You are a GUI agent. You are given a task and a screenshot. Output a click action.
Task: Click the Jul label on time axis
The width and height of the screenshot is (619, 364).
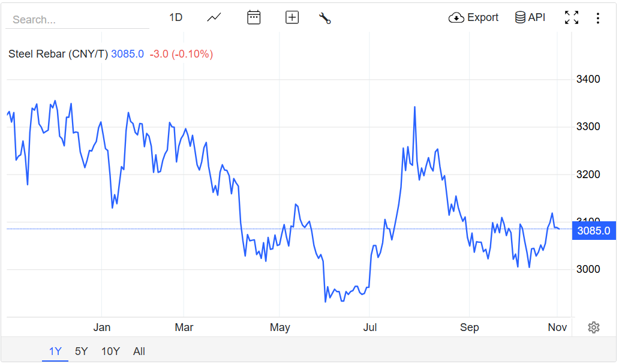click(370, 327)
